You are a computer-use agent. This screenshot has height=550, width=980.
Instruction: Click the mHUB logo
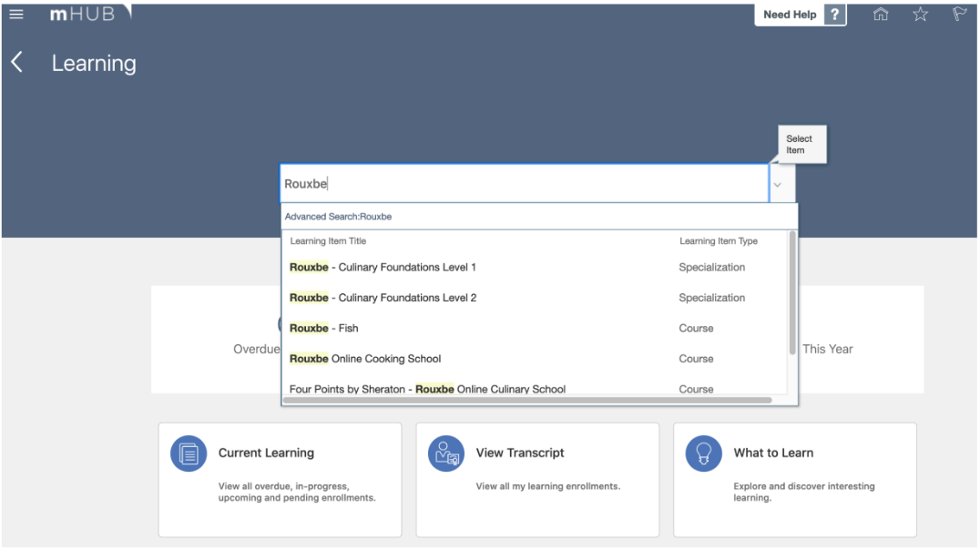pos(91,13)
